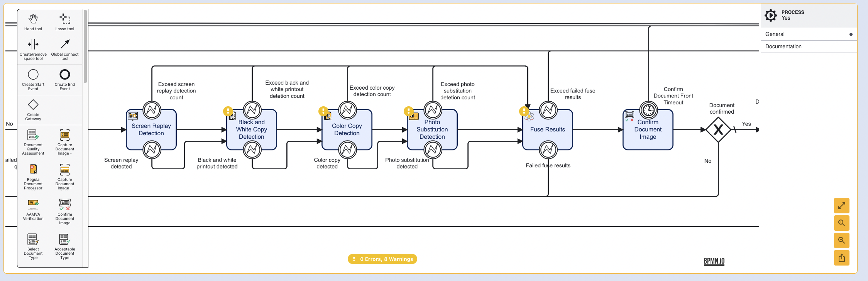Expand the Documentation properties section
Viewport: 868px width, 281px height.
(x=809, y=46)
